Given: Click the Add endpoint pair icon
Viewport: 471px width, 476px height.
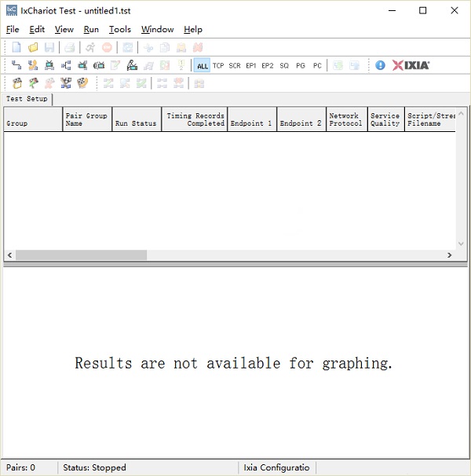Looking at the screenshot, I should [x=16, y=66].
